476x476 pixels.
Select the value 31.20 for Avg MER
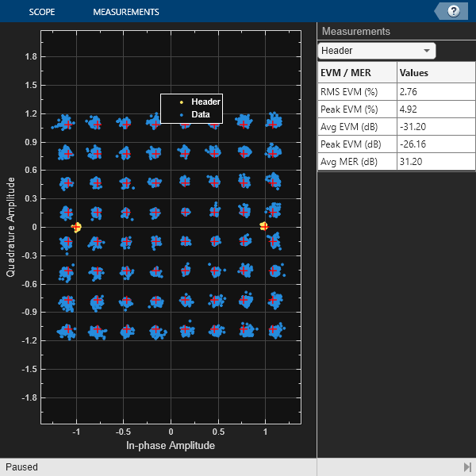click(411, 162)
